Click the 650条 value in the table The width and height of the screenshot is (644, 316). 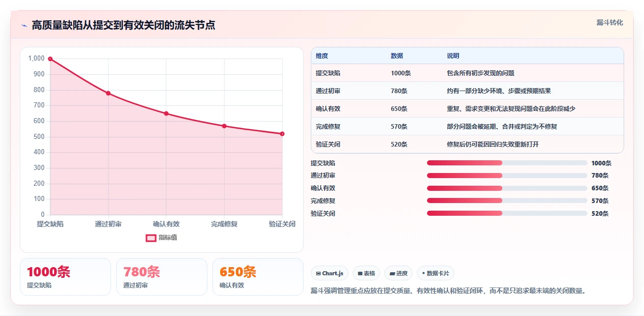point(399,109)
